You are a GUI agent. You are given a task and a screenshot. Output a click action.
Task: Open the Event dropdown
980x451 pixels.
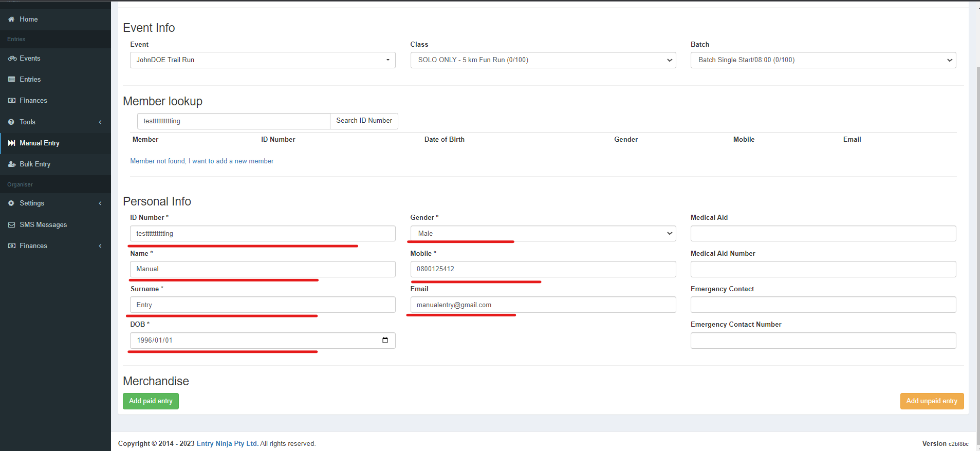click(x=263, y=60)
